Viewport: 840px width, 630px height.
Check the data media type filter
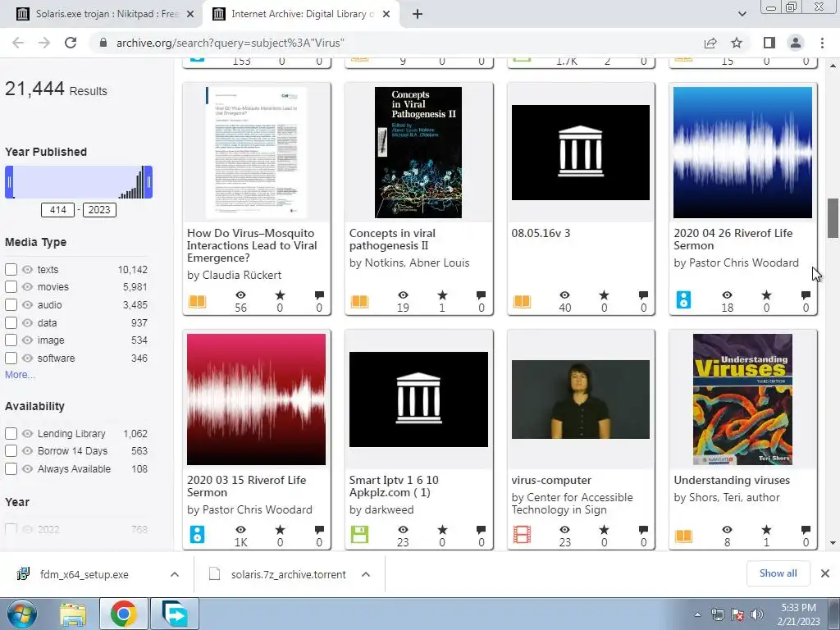11,323
